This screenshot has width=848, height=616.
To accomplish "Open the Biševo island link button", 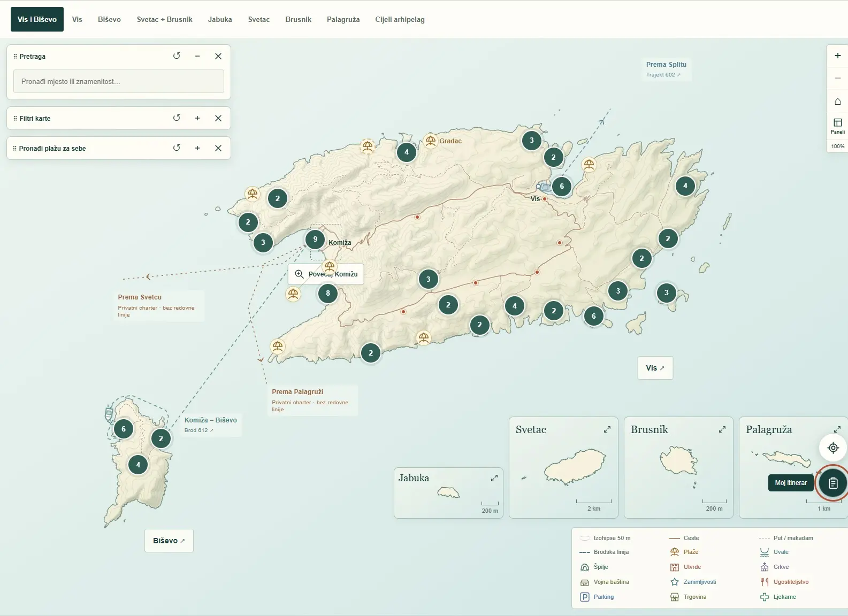I will [x=169, y=541].
